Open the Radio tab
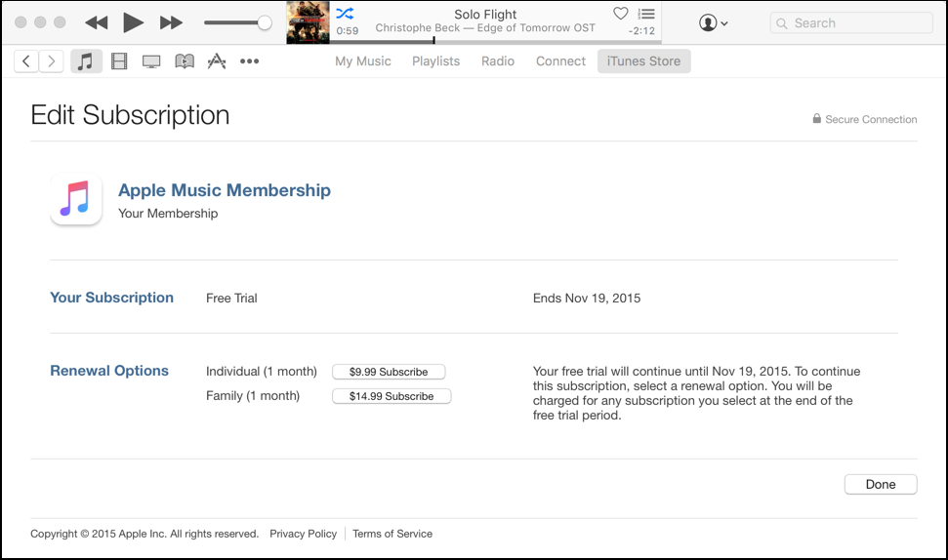 [498, 61]
